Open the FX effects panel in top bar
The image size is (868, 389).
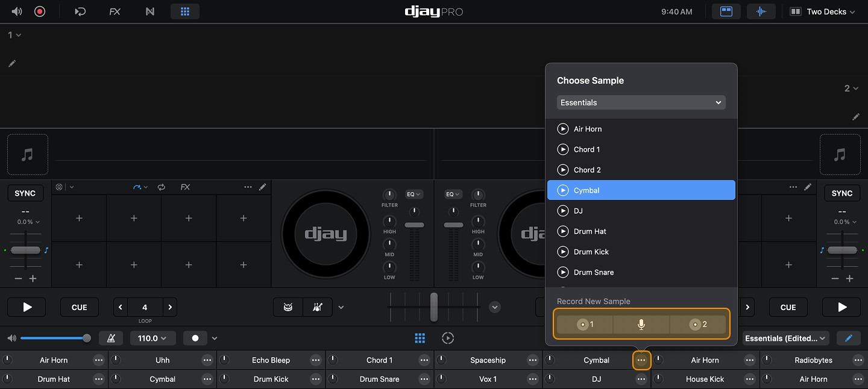click(x=115, y=11)
